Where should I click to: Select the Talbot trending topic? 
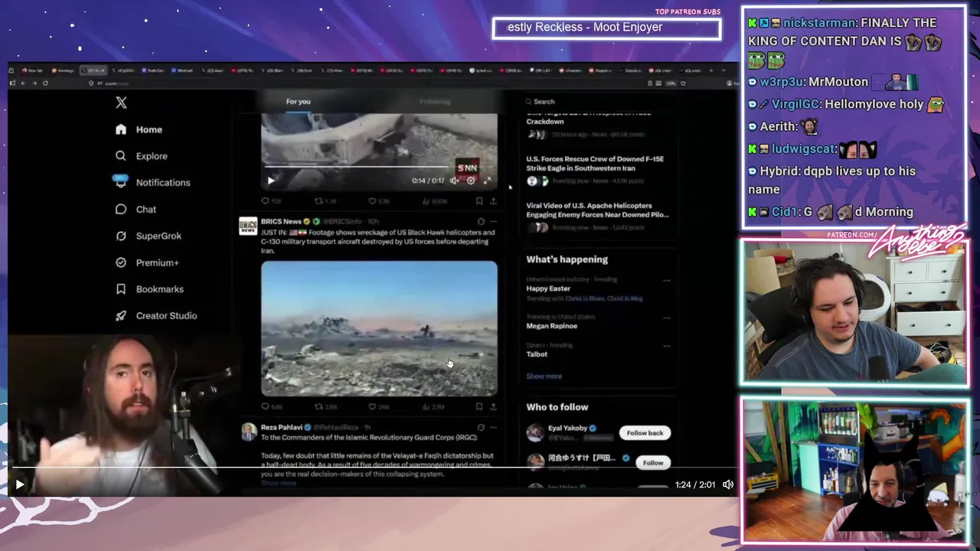click(x=537, y=354)
